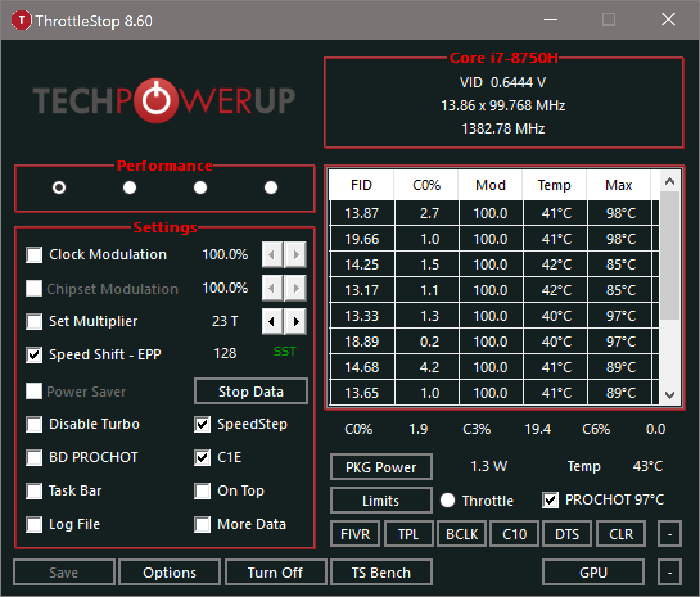Click the minus button beside GPU
The image size is (700, 597).
(x=670, y=573)
